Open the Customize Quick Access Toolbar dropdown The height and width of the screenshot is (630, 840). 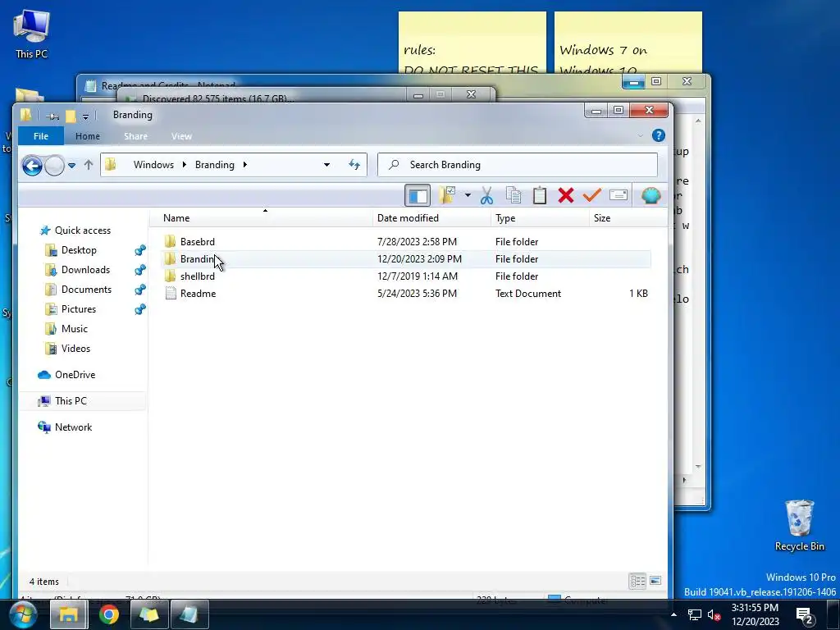pyautogui.click(x=85, y=116)
